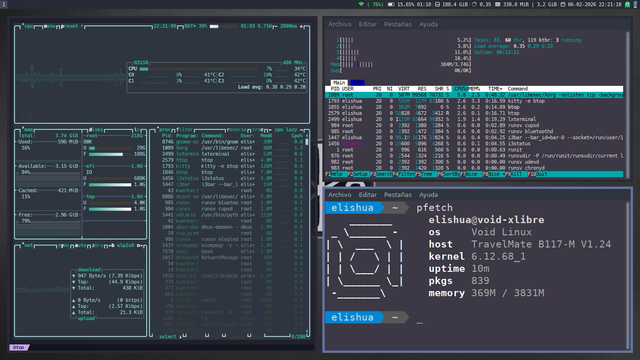Select the 'kitty -e btop' row in htop
This screenshot has height=360, width=640.
click(x=474, y=101)
